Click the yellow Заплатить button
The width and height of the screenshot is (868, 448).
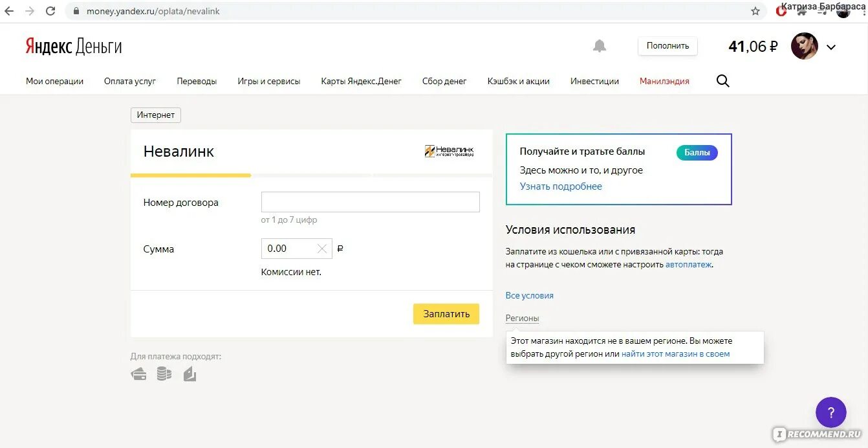click(x=446, y=313)
